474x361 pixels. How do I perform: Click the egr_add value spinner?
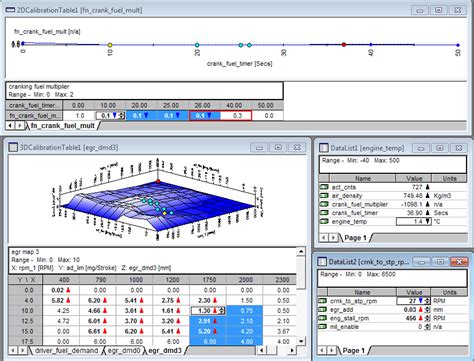pos(428,310)
